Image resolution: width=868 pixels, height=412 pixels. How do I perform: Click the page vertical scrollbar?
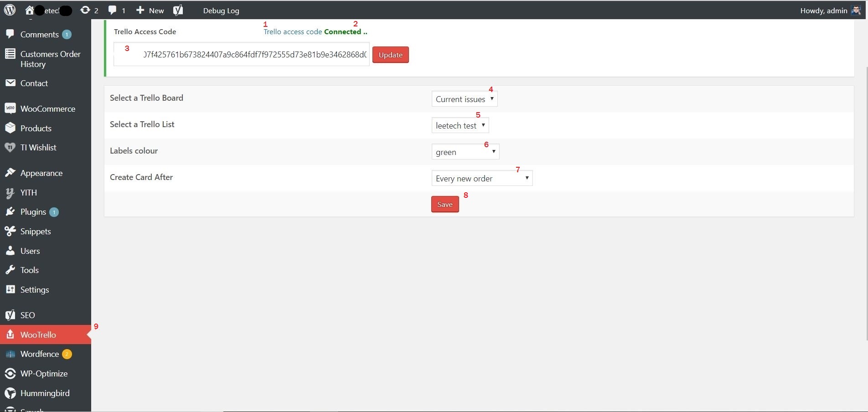tap(866, 204)
